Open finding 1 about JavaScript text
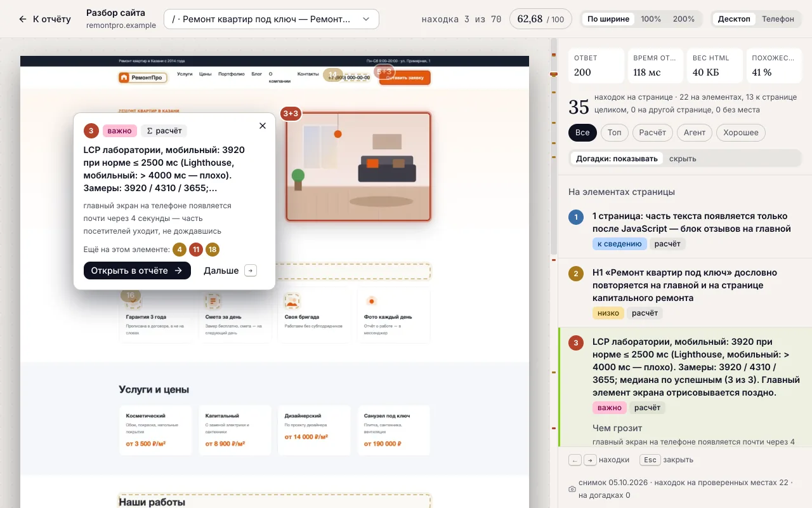This screenshot has height=508, width=812. click(685, 230)
